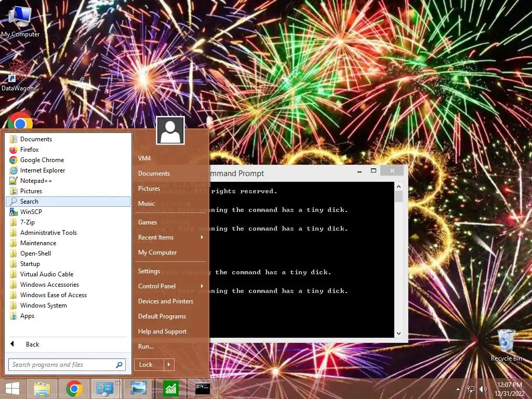This screenshot has width=532, height=399.
Task: Click the Lock button
Action: tap(149, 365)
